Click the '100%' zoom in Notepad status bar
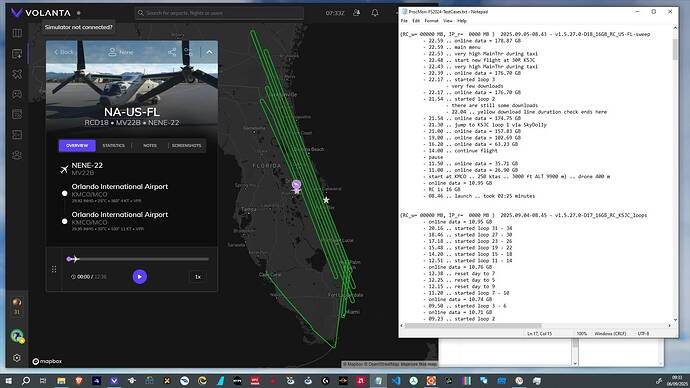The image size is (690, 388). [x=582, y=333]
